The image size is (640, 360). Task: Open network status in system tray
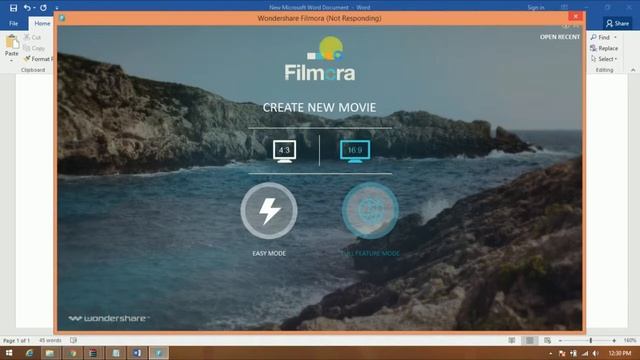585,353
